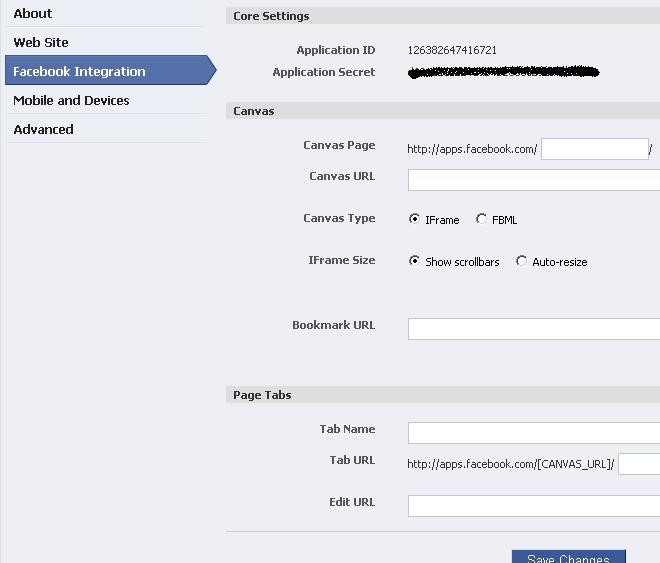Focus the Canvas URL text box
This screenshot has height=563, width=660.
click(x=534, y=180)
